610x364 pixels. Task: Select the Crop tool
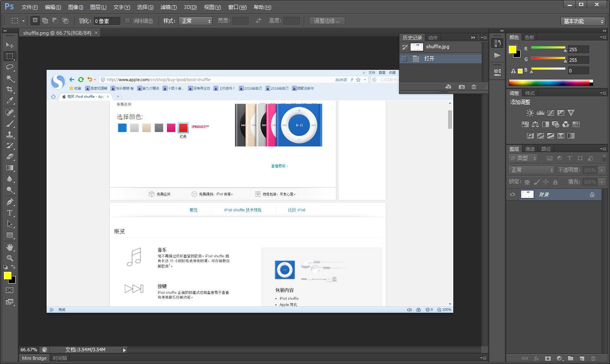pos(10,89)
